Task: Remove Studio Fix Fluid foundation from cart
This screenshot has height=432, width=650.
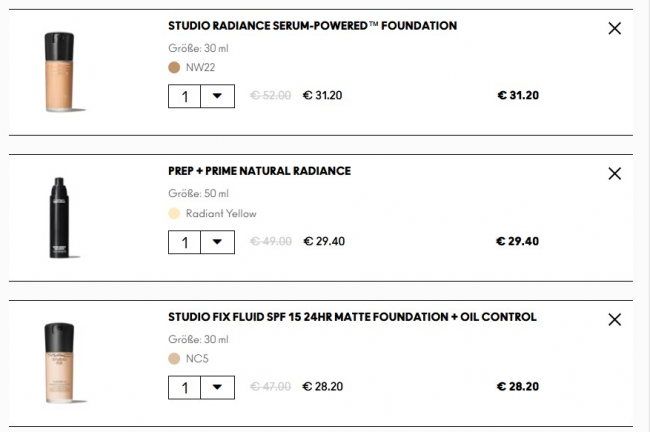Action: click(615, 320)
